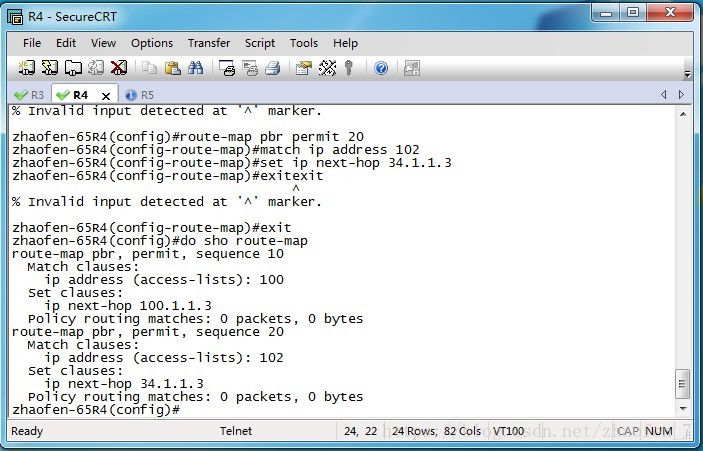Click 'ip address (access-lists): 102' line
Image resolution: width=703 pixels, height=451 pixels.
(x=164, y=358)
